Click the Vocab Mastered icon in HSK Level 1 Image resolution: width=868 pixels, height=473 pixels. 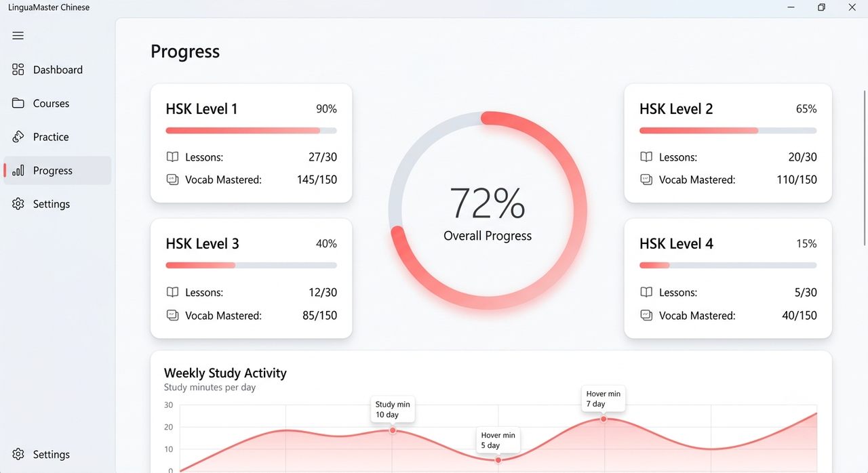(172, 180)
